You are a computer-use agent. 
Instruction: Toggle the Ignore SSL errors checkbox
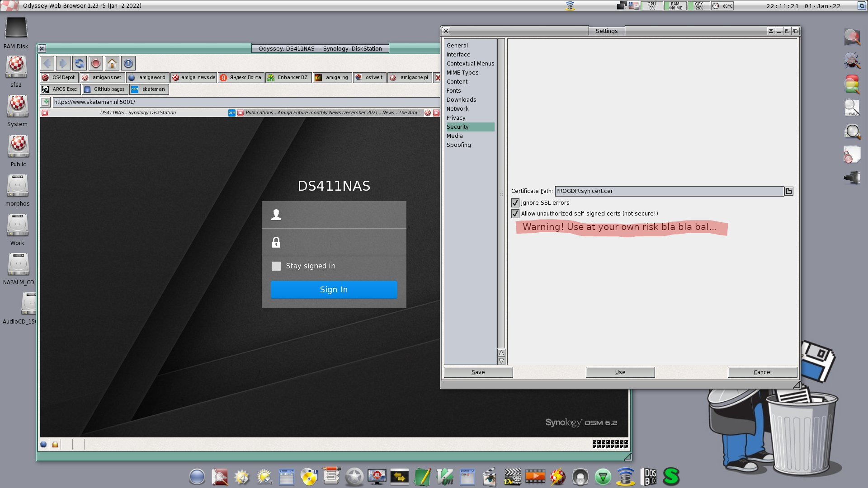515,203
